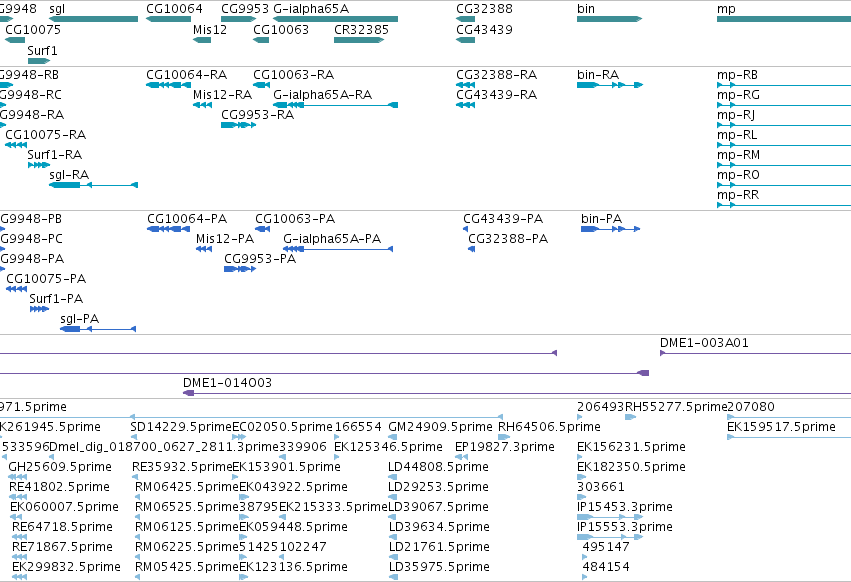Select the CG10075-RA transcript label
This screenshot has height=582, width=851.
(46, 135)
